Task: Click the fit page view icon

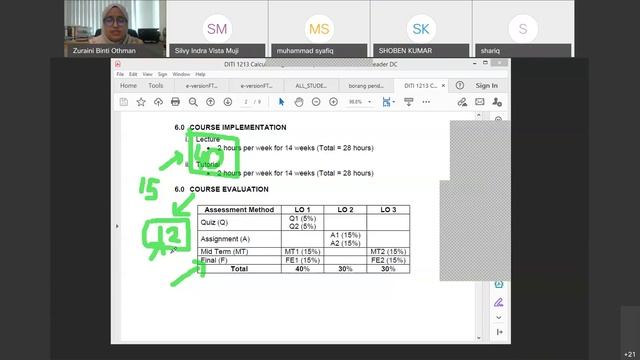Action: tap(386, 102)
